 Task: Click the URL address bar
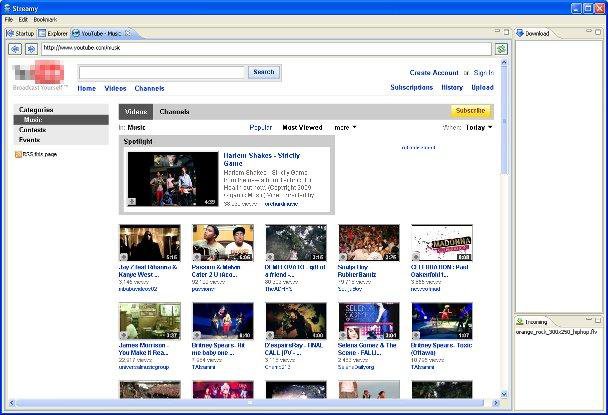(266, 48)
